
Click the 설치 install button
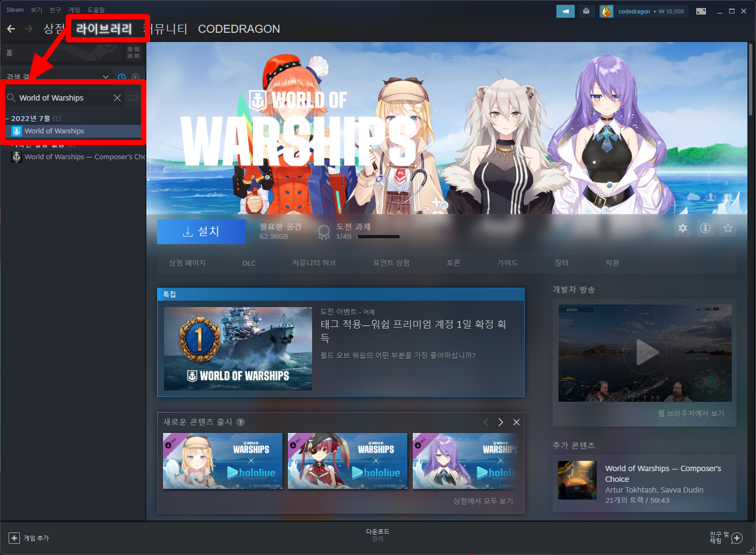(x=201, y=232)
